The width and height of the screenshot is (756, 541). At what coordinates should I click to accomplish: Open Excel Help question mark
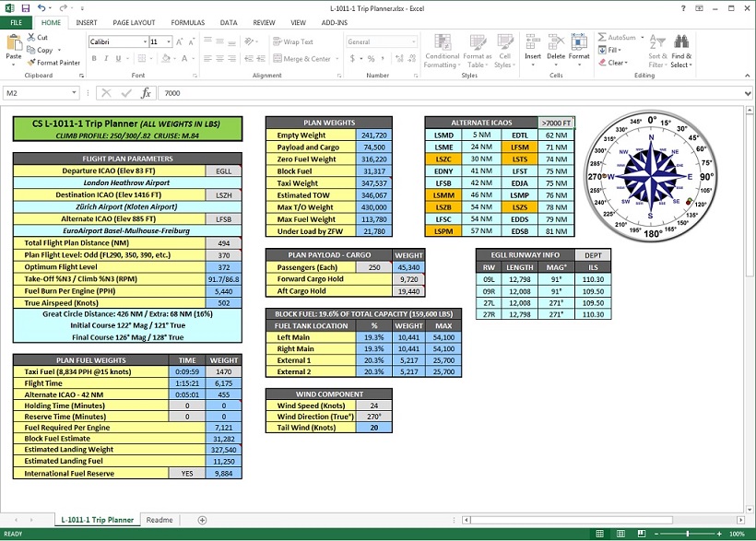683,8
